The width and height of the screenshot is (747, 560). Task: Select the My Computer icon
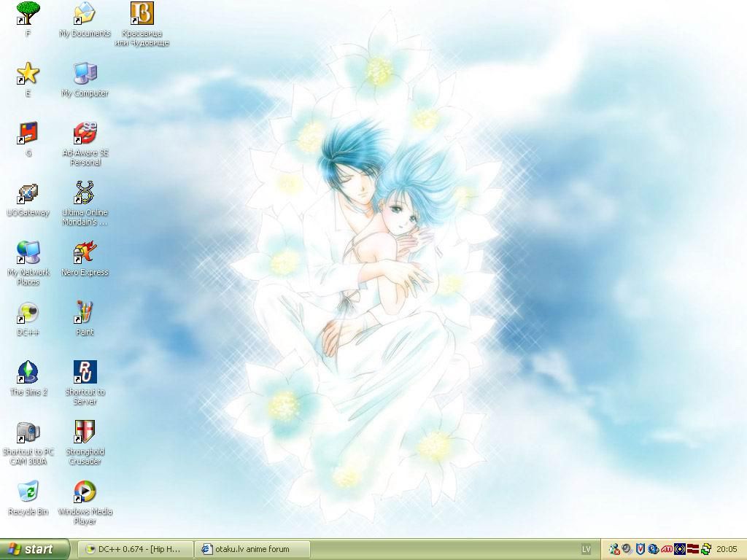(85, 74)
